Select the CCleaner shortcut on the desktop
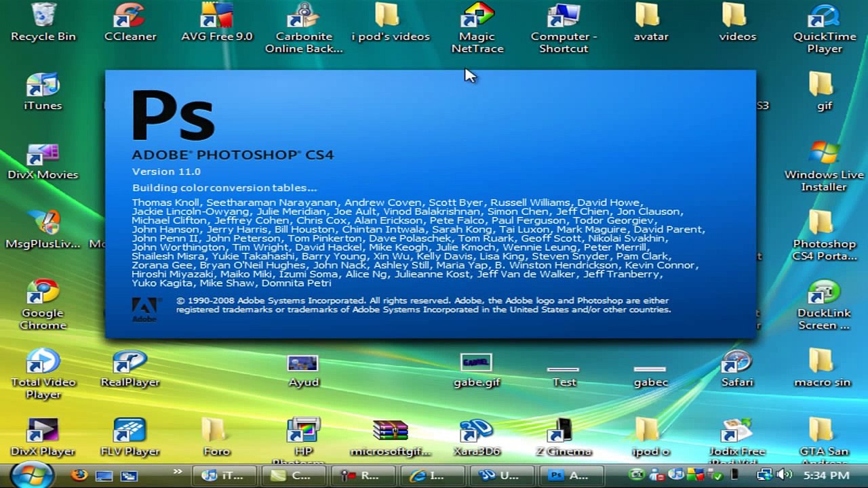 click(x=130, y=22)
